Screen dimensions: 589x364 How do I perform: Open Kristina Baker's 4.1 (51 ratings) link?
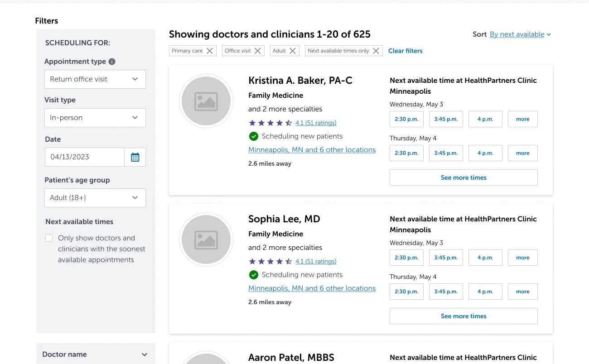(x=315, y=123)
